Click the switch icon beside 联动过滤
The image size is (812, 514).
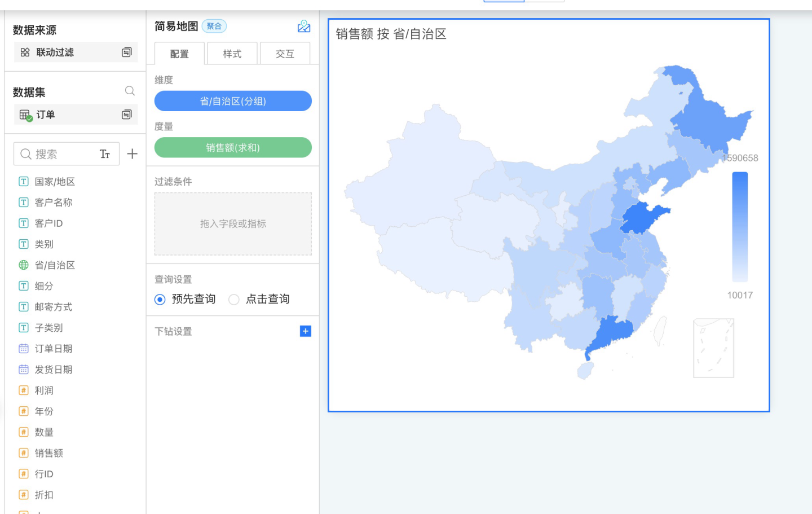tap(127, 52)
